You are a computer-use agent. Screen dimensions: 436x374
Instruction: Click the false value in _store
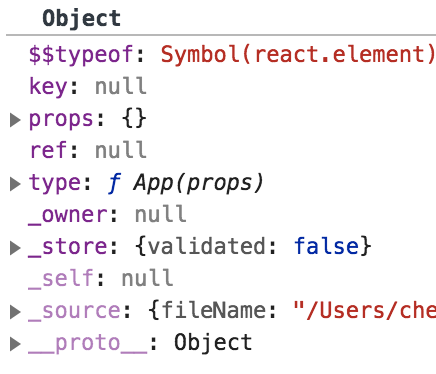(326, 246)
